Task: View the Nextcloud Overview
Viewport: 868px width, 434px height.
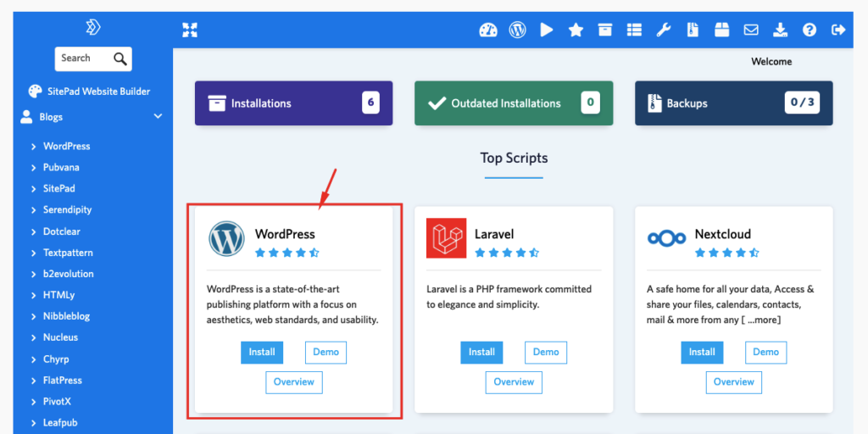Action: [x=734, y=382]
